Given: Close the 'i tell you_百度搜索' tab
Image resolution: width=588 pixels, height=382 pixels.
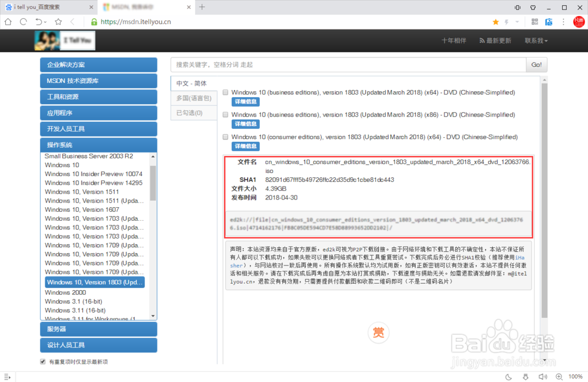Looking at the screenshot, I should (91, 7).
